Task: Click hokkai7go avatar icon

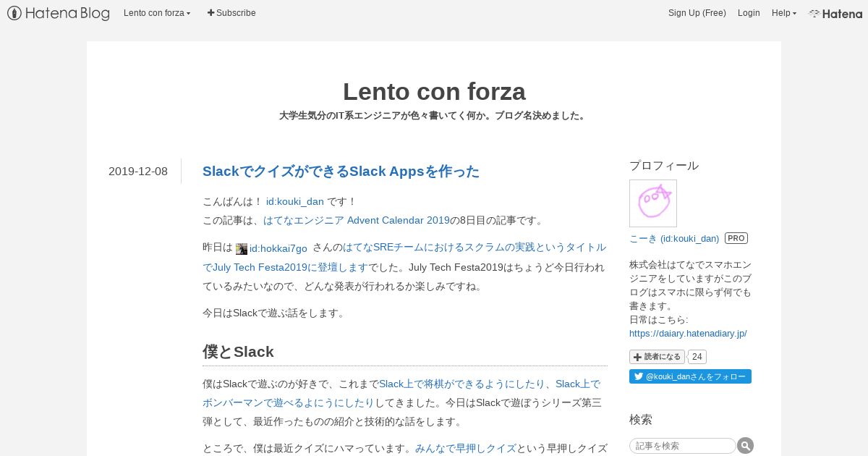Action: (242, 248)
